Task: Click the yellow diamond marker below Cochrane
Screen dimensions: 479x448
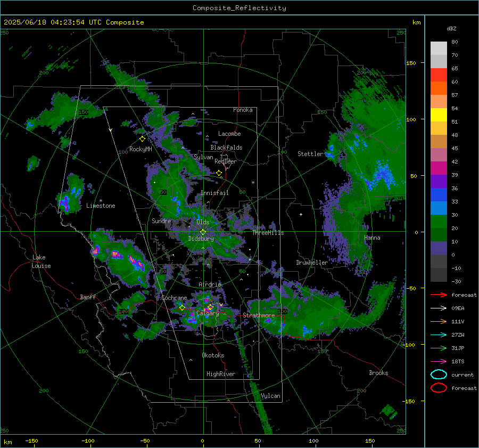Action: pos(182,307)
